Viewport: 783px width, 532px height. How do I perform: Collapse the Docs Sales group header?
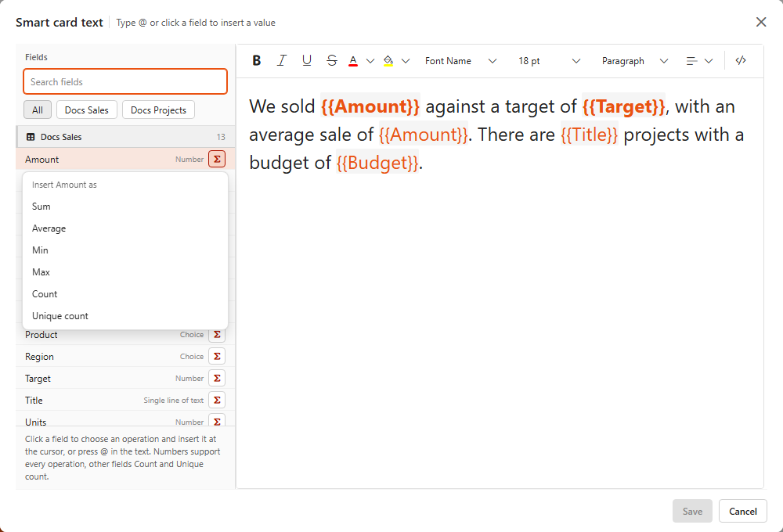[125, 137]
